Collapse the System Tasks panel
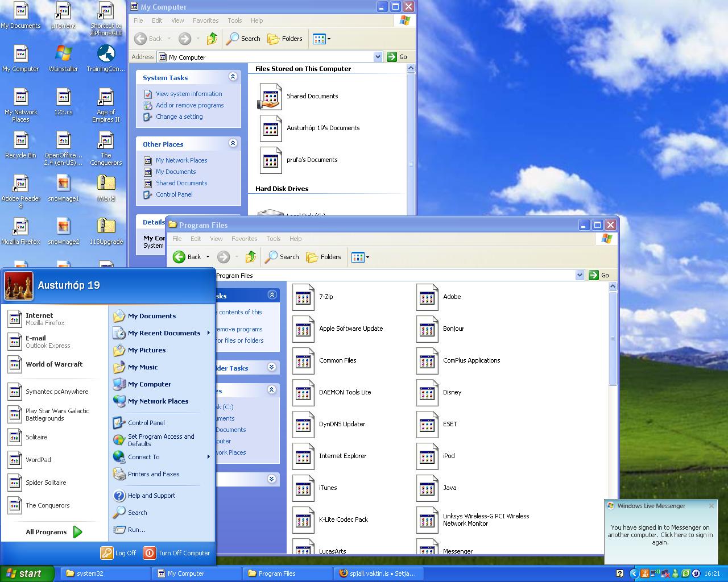This screenshot has width=728, height=582. coord(233,77)
